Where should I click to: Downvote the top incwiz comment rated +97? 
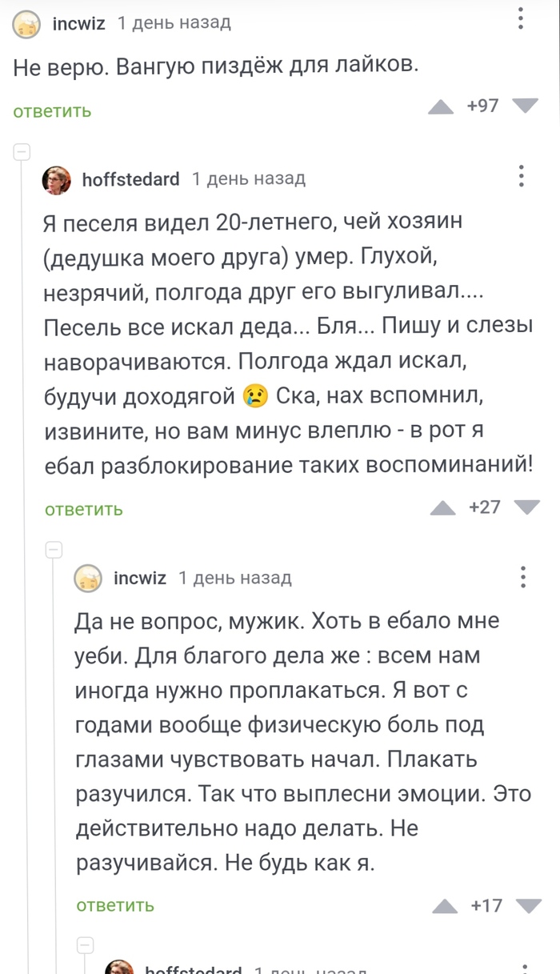526,106
